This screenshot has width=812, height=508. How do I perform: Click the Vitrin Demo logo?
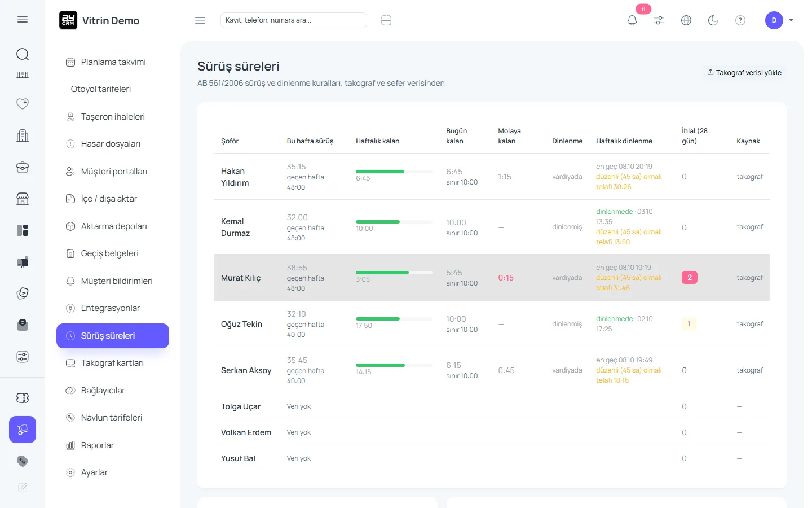(99, 20)
